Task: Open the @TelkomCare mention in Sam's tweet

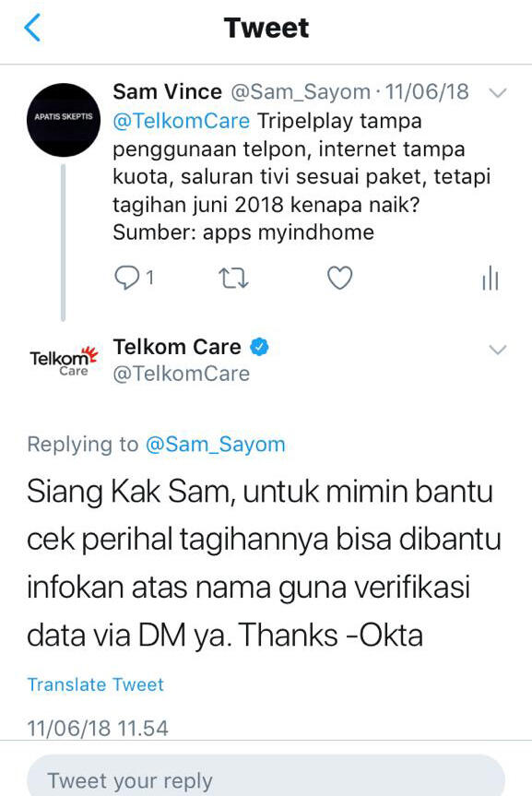Action: click(182, 122)
